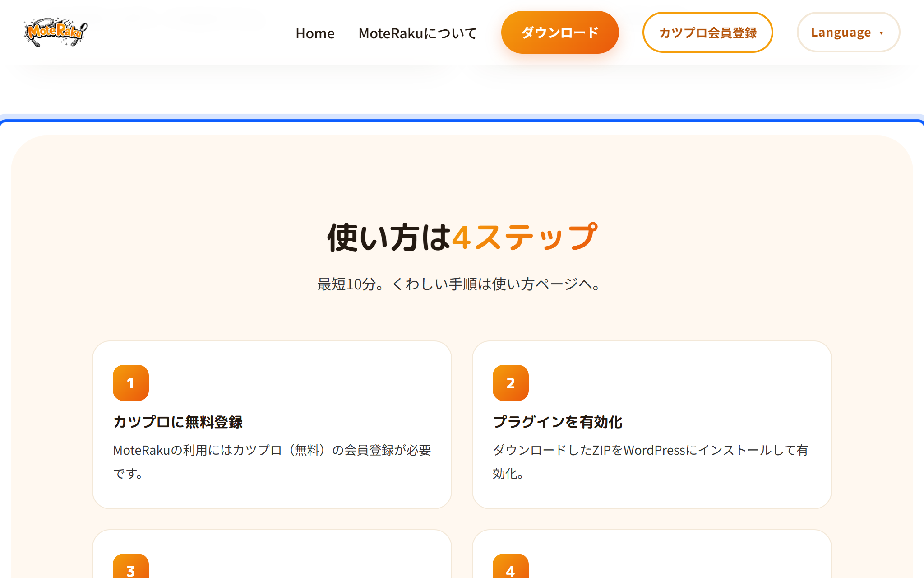This screenshot has height=578, width=924.
Task: Click the カツプロに無料登録 card title
Action: pyautogui.click(x=178, y=422)
